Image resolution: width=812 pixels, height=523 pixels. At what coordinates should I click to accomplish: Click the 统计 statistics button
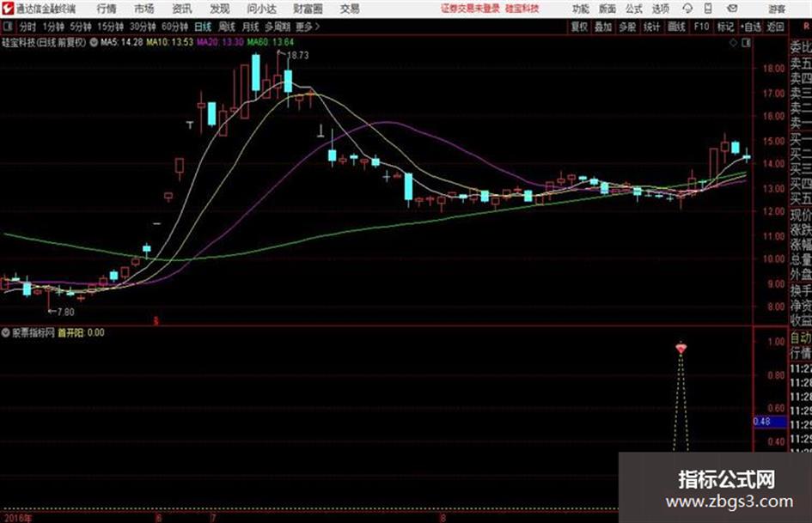tap(652, 27)
